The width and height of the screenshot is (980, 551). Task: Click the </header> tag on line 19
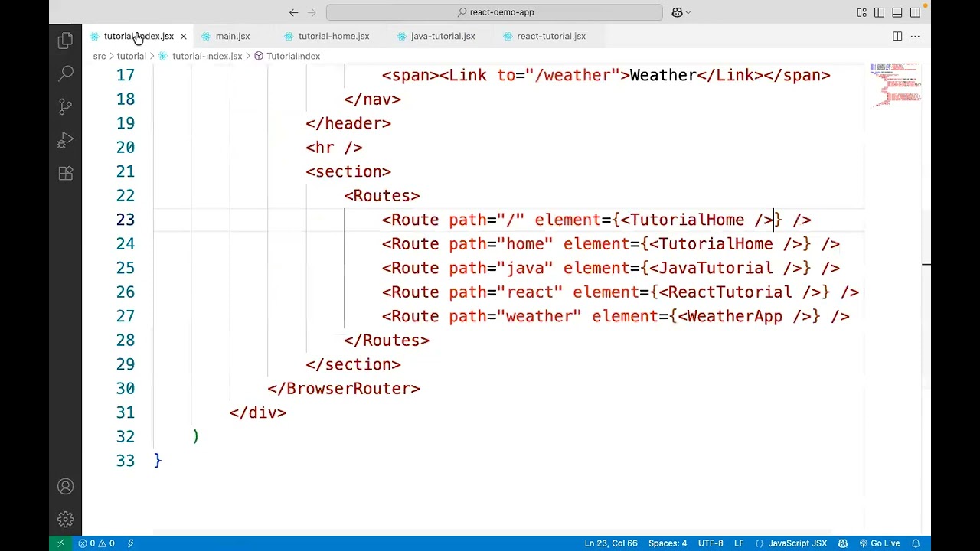tap(348, 123)
